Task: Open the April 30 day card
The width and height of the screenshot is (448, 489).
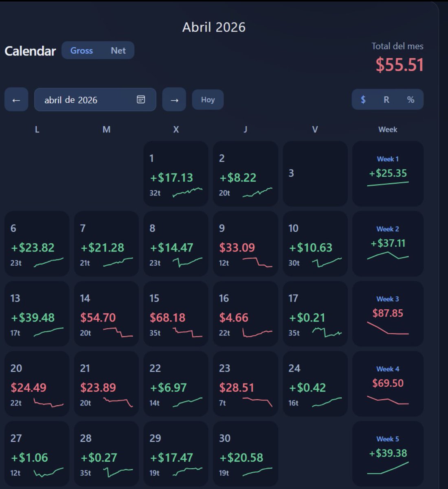Action: point(246,454)
